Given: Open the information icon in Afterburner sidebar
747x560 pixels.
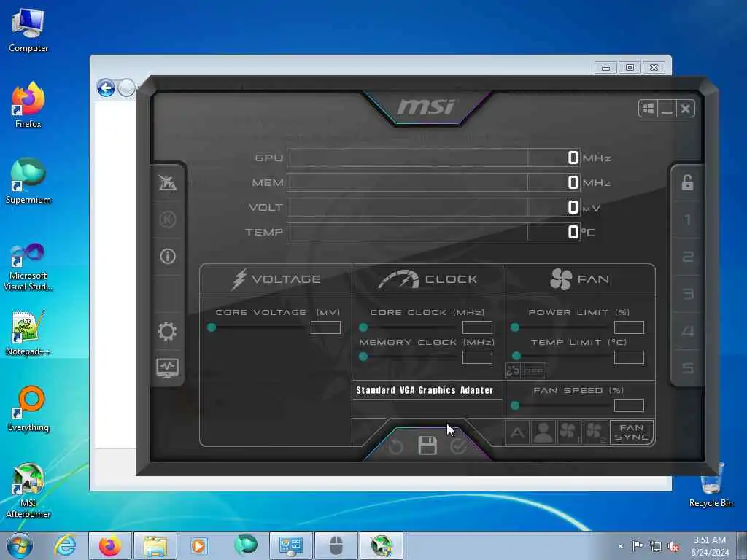Looking at the screenshot, I should tap(168, 256).
